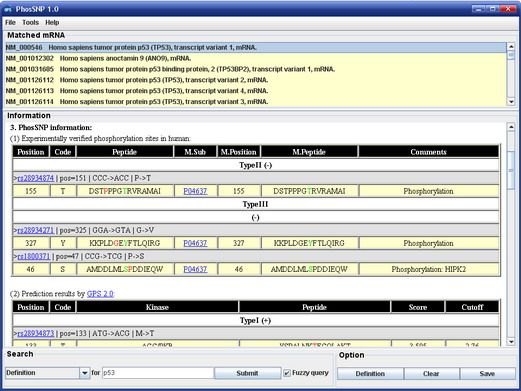Click the Information panel scrollbar thumb
521x391 pixels.
[511, 171]
